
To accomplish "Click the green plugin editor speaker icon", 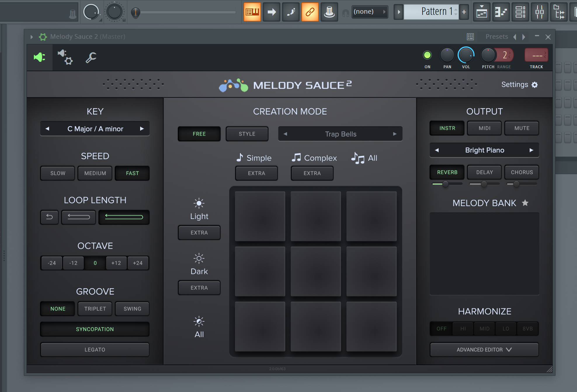I will (39, 57).
